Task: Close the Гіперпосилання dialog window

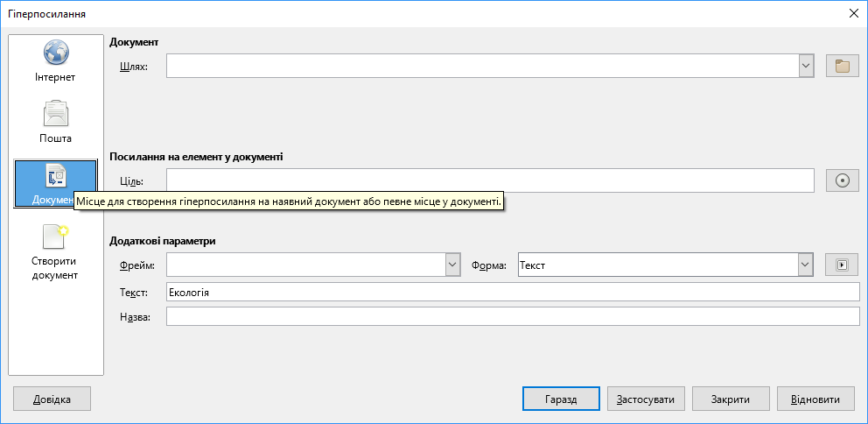Action: point(854,14)
